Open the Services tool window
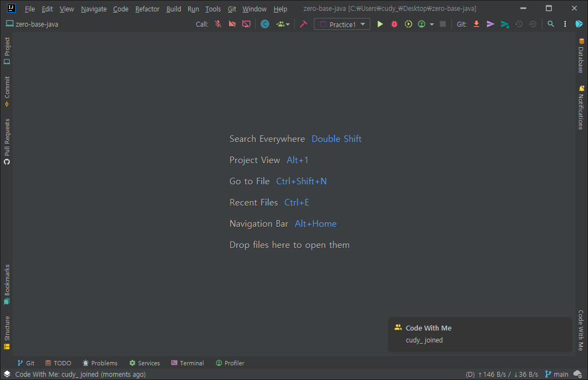 click(x=144, y=363)
